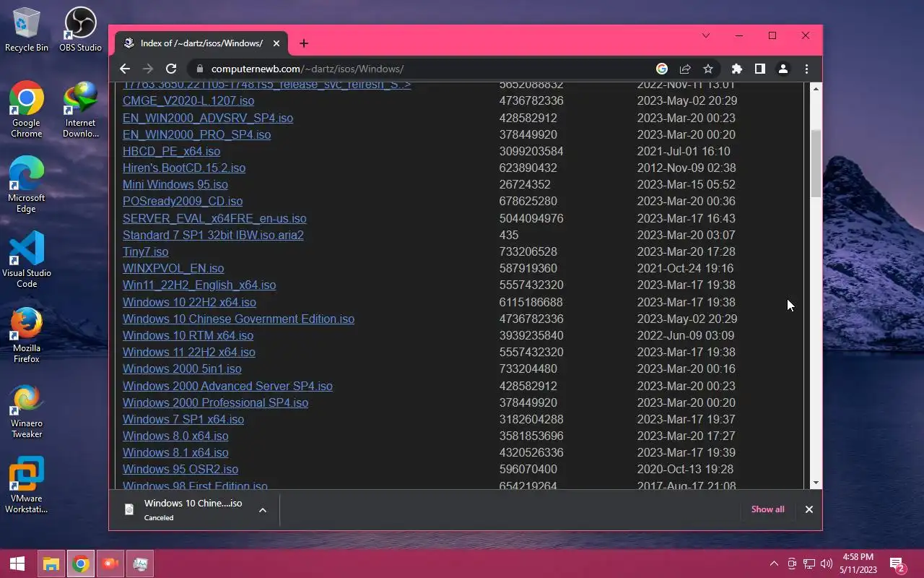Open Chrome's three-dot menu
This screenshot has width=924, height=578.
tap(806, 69)
